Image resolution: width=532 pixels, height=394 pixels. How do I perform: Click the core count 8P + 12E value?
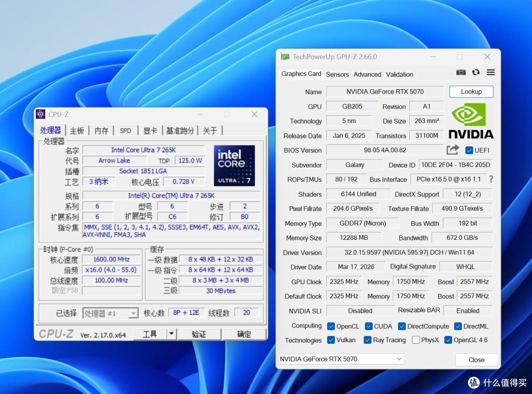pyautogui.click(x=186, y=313)
